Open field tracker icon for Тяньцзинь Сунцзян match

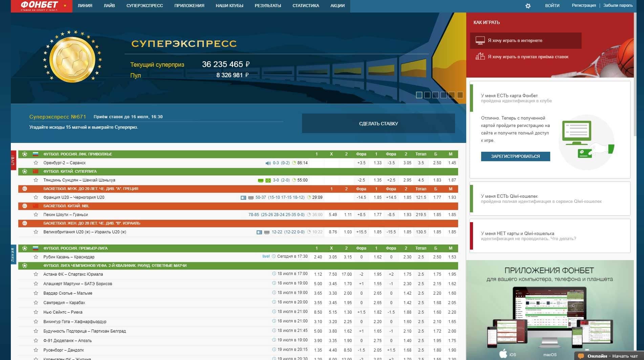tap(268, 181)
